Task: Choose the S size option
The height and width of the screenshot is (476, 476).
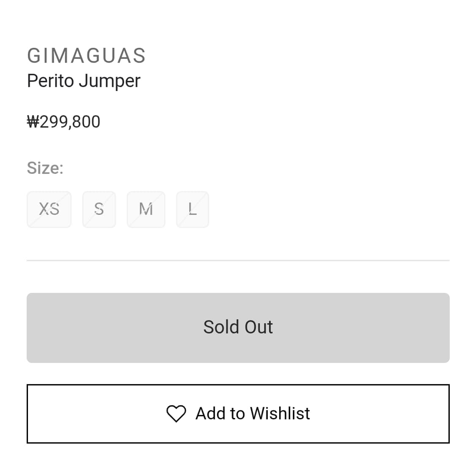Action: click(x=99, y=209)
